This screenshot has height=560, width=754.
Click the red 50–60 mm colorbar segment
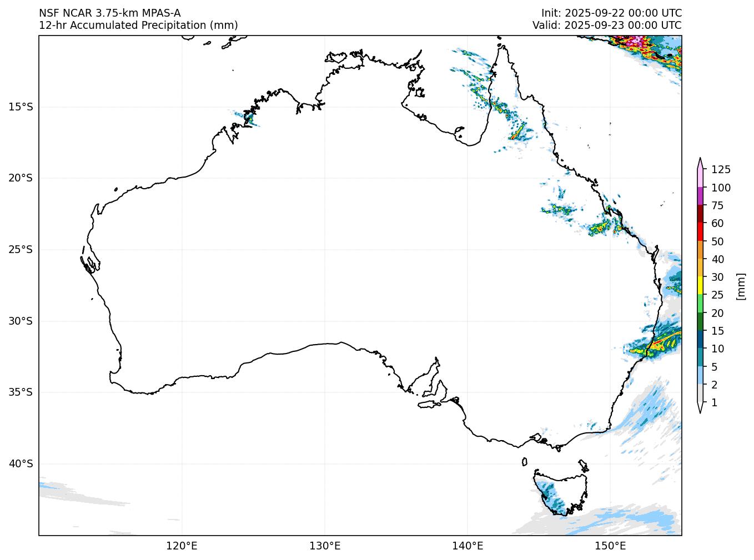click(700, 232)
